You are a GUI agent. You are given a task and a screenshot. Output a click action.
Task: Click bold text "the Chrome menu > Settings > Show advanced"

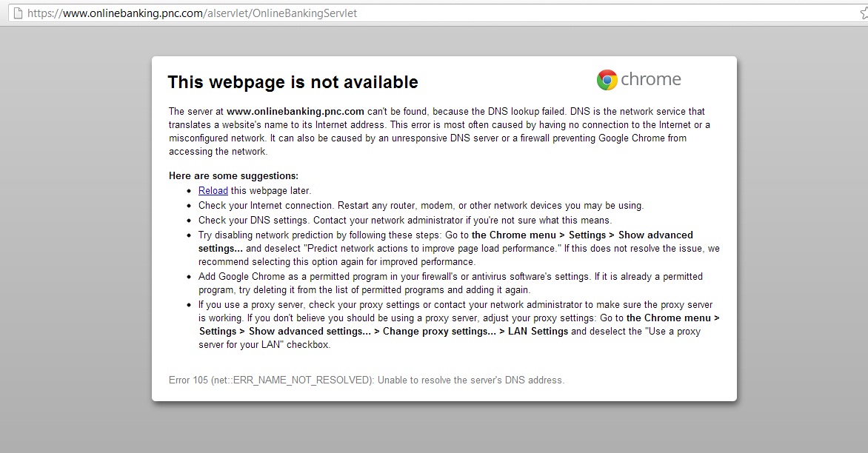coord(582,235)
